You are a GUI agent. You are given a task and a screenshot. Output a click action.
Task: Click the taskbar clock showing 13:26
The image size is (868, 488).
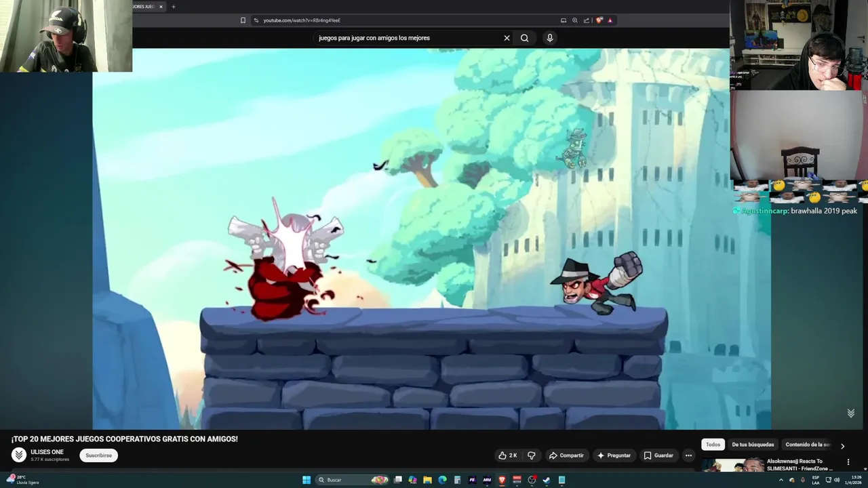(852, 480)
